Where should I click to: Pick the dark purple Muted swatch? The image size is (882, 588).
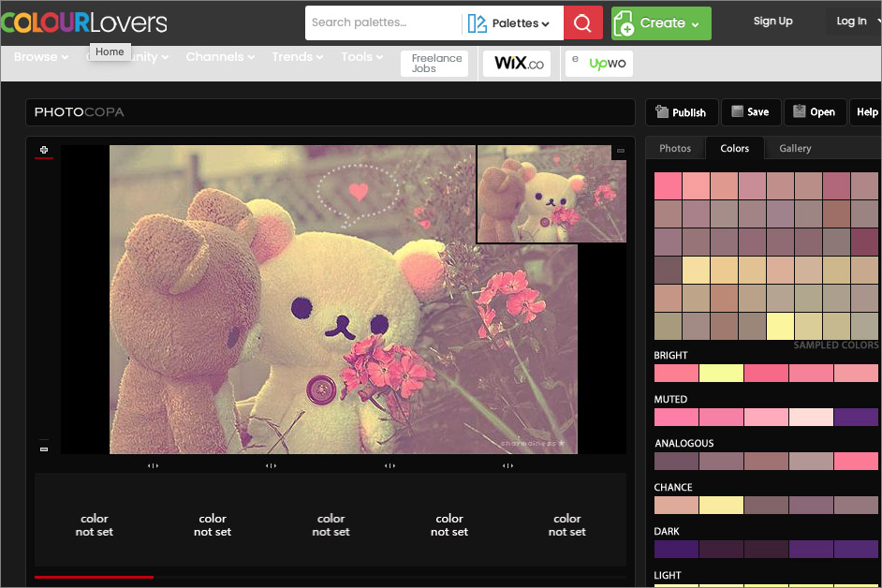pyautogui.click(x=856, y=417)
